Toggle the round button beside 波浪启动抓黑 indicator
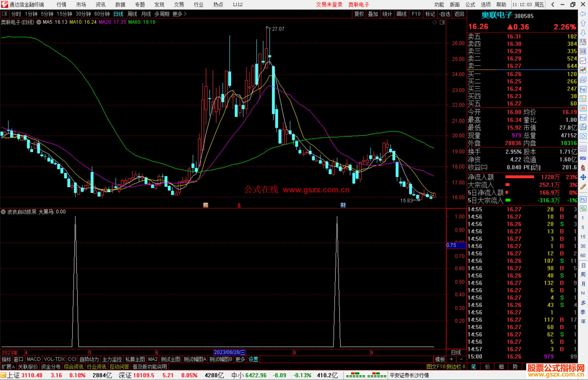This screenshot has width=588, height=380. click(x=3, y=212)
